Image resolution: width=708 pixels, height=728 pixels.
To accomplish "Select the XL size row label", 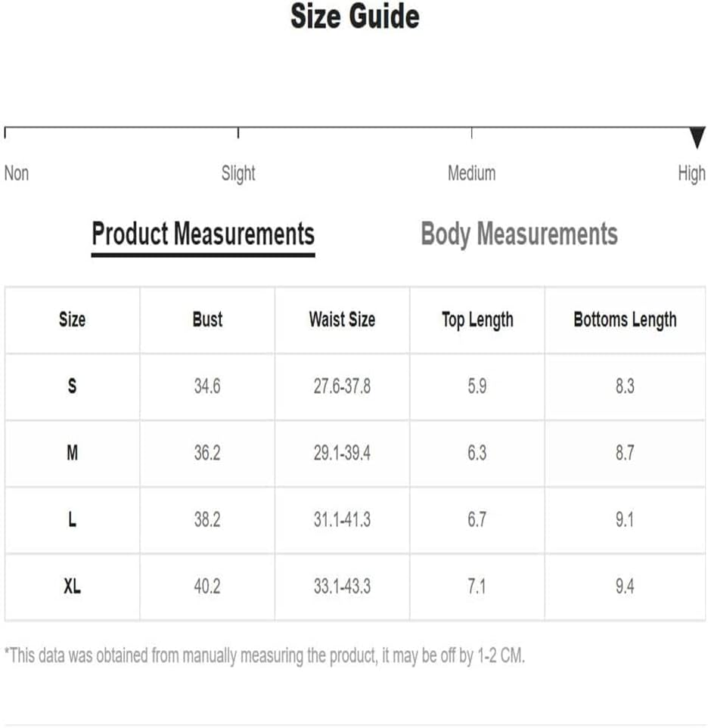I will click(x=72, y=586).
